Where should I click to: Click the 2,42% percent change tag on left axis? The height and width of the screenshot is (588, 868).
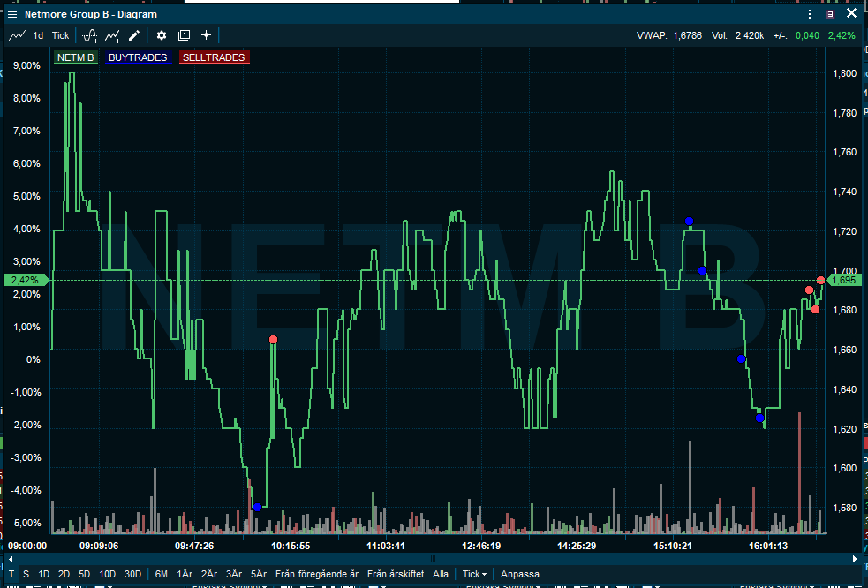[x=26, y=280]
